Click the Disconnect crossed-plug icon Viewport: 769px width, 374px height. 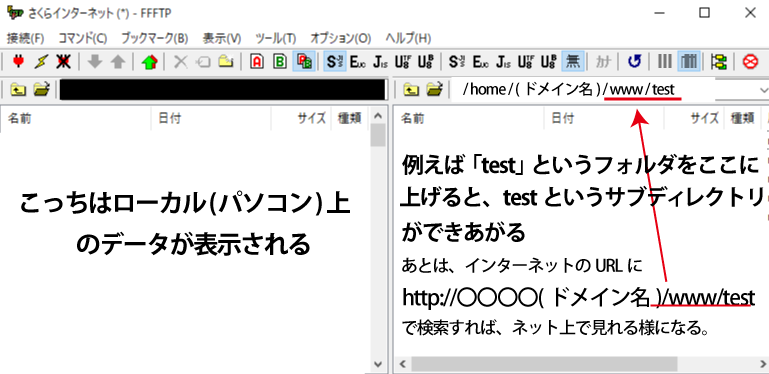63,62
